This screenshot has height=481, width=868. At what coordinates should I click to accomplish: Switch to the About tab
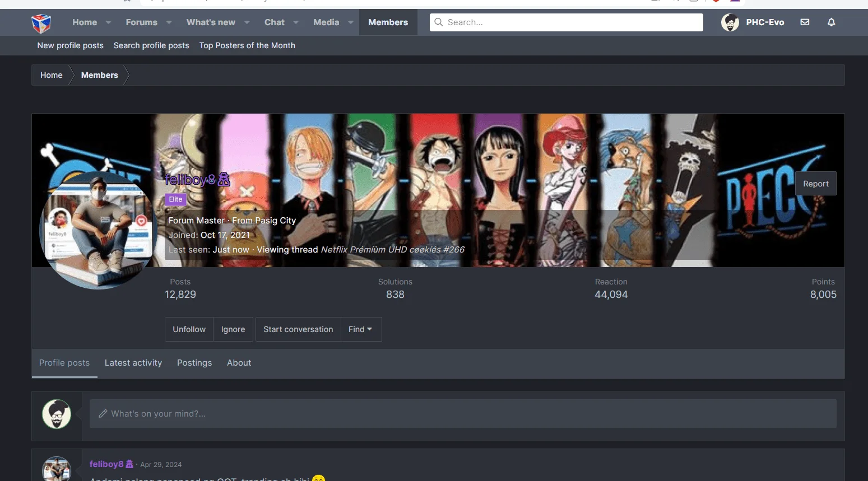point(239,363)
